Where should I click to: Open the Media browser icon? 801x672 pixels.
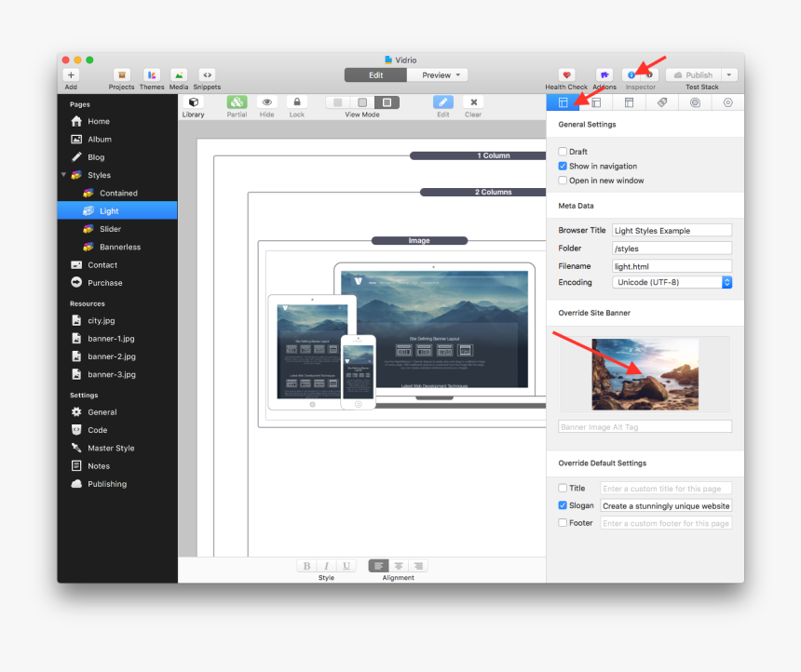click(x=179, y=75)
